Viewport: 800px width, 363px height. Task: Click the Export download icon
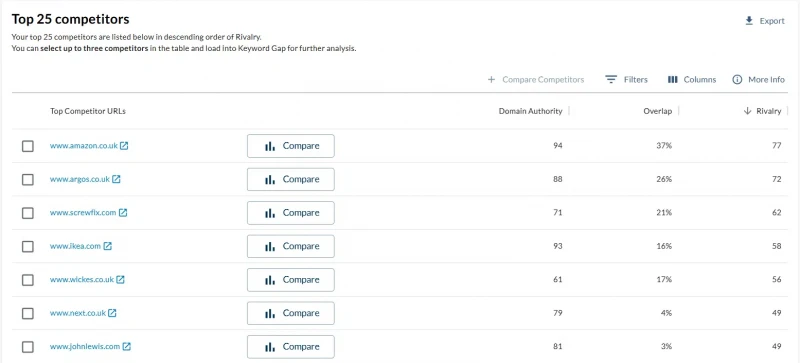[x=749, y=21]
